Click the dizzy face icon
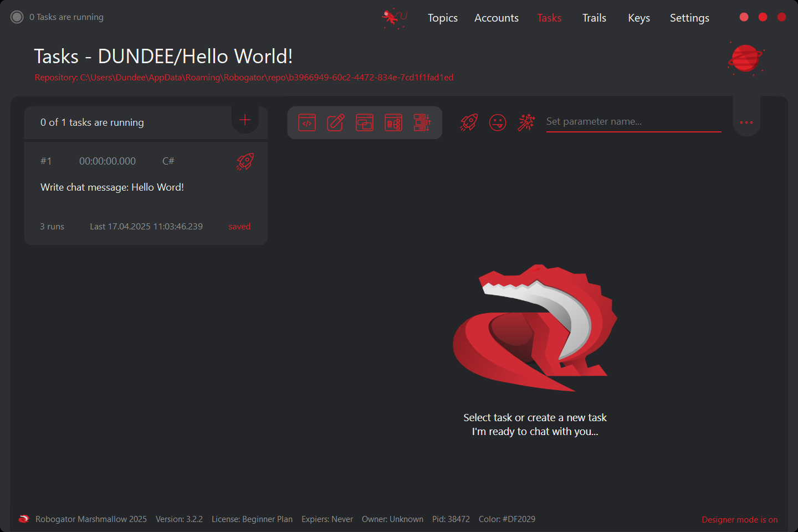The height and width of the screenshot is (532, 798). pyautogui.click(x=498, y=122)
